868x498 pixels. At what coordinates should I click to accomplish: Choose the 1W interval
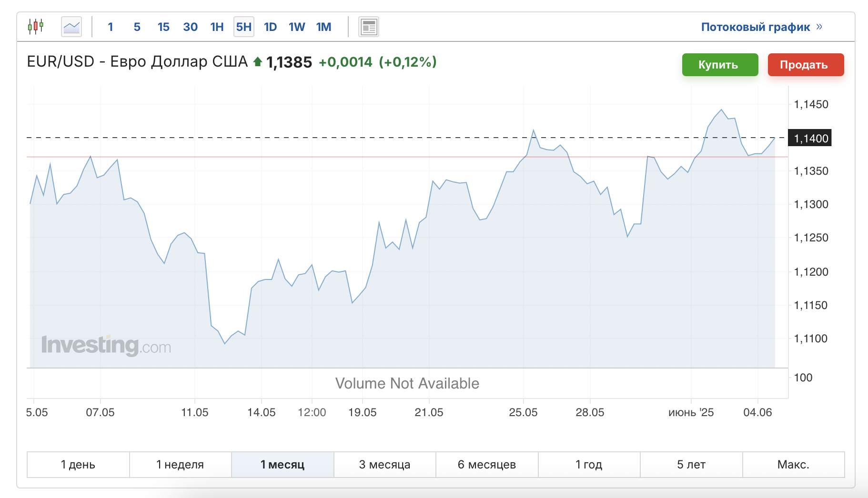pyautogui.click(x=297, y=27)
